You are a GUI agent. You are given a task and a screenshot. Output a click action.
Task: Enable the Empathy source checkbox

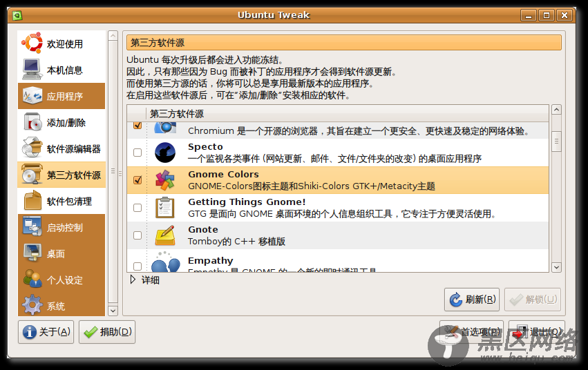[137, 266]
